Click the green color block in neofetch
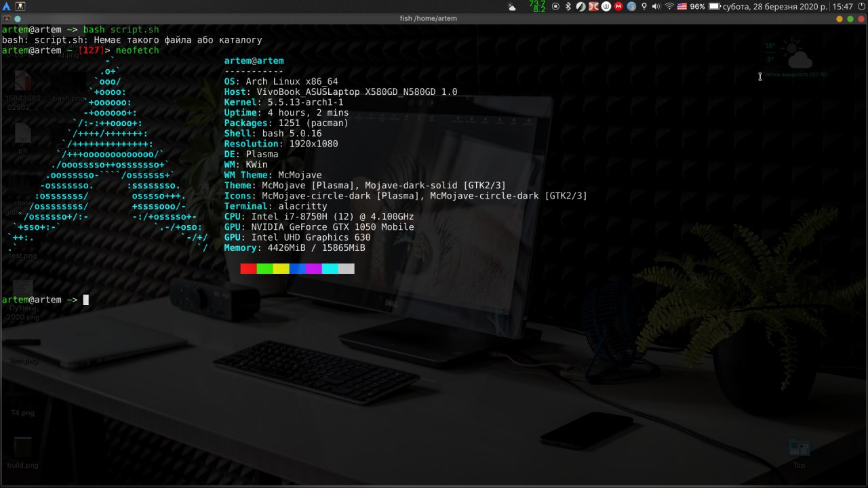This screenshot has height=488, width=868. [x=264, y=269]
